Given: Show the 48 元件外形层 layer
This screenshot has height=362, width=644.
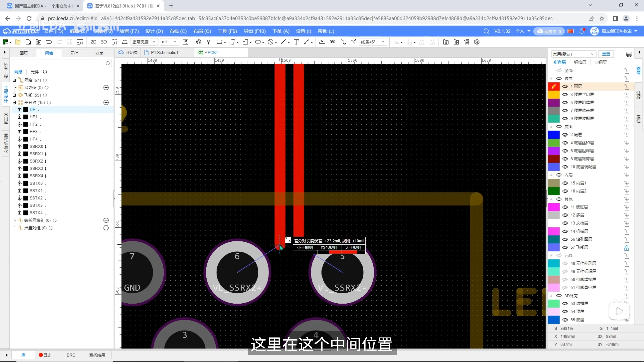Looking at the screenshot, I should (565, 263).
